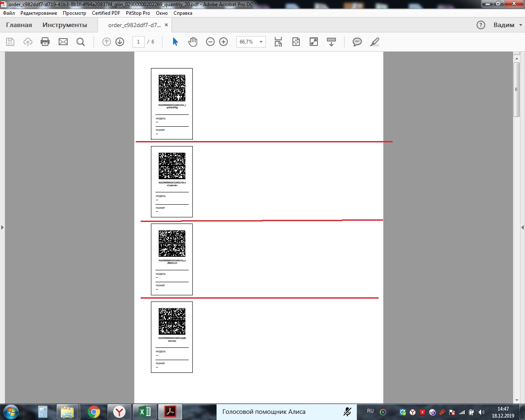Add a comment with the speech bubble icon
Image resolution: width=525 pixels, height=420 pixels.
(x=357, y=42)
